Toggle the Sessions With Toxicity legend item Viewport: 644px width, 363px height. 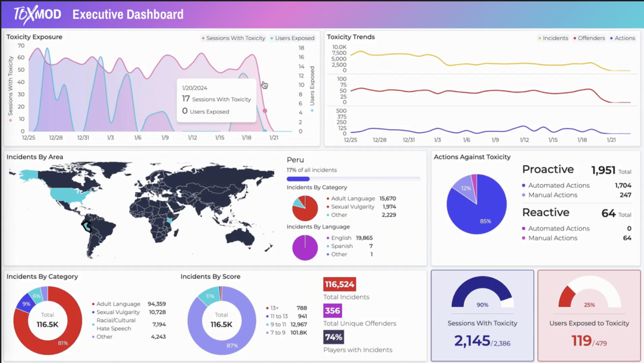234,38
